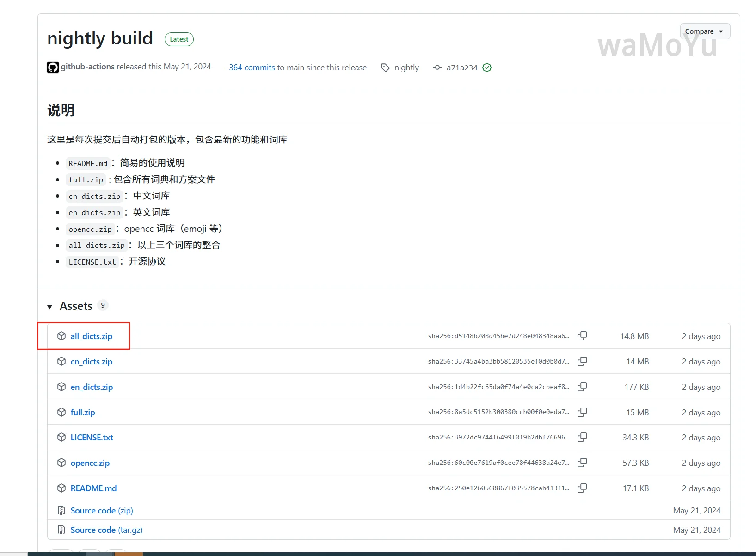Download Source code (zip)
Image resolution: width=756 pixels, height=556 pixels.
click(102, 511)
